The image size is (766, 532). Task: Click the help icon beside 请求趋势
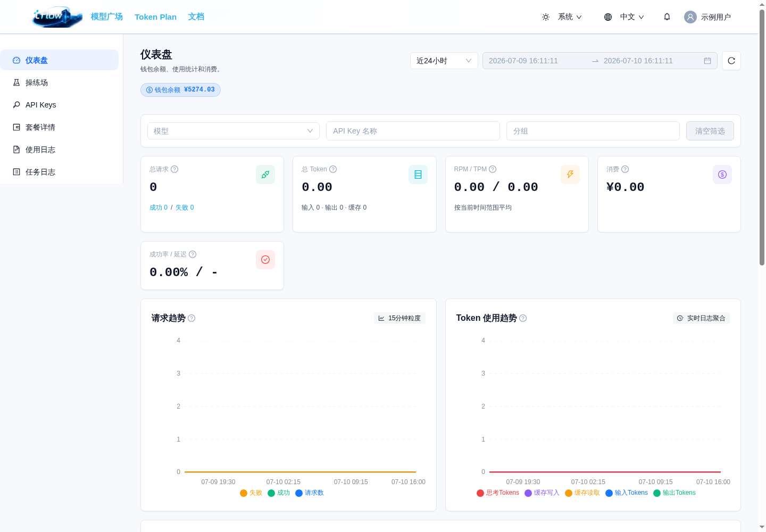pos(191,318)
